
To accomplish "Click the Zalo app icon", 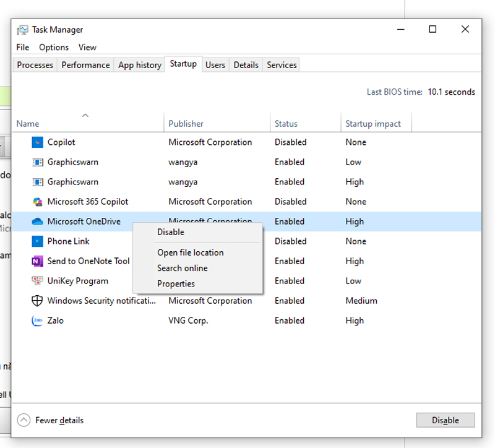I will (x=37, y=321).
